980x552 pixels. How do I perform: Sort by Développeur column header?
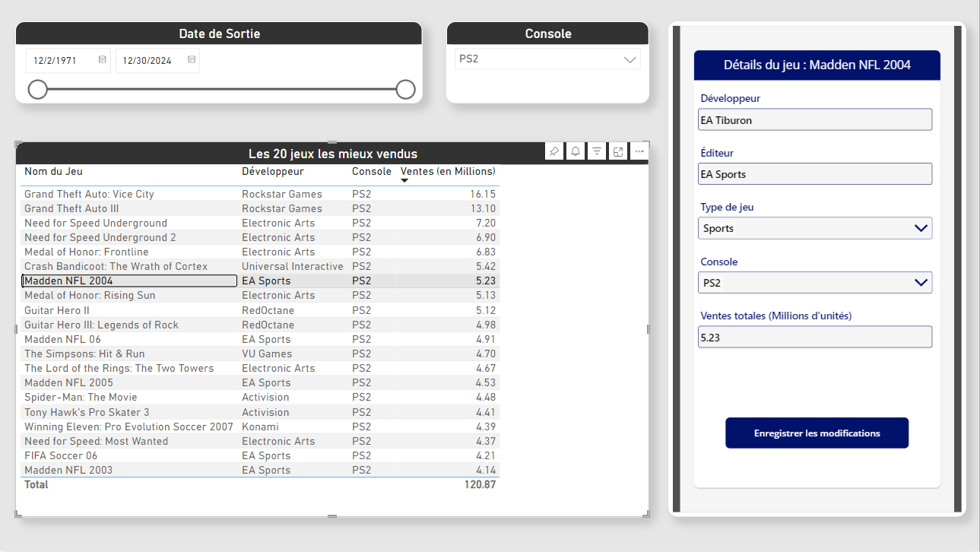tap(272, 172)
